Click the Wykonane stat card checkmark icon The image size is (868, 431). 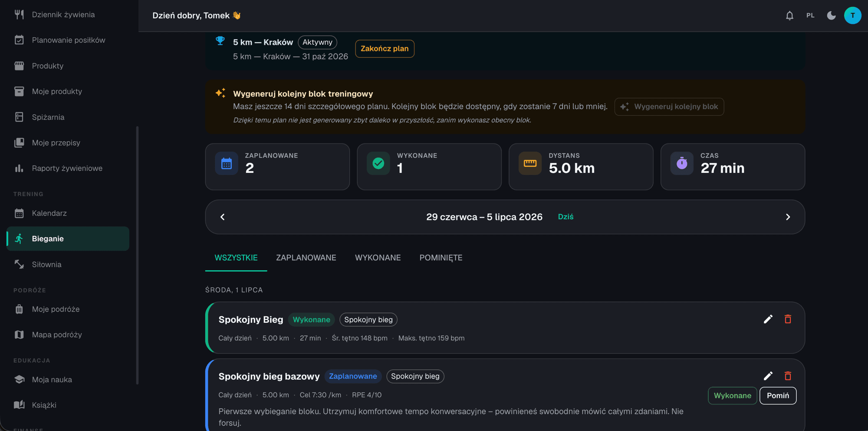pos(378,163)
